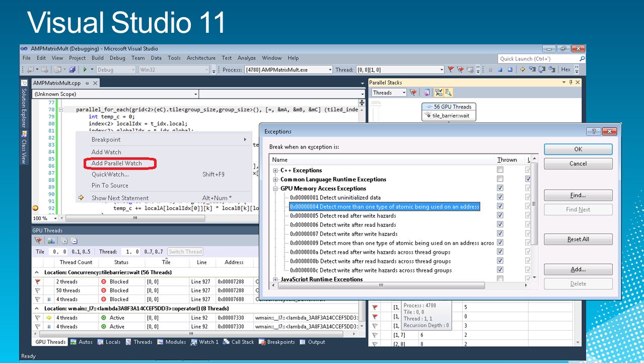Open the Architecture menu
Viewport: 644px width, 363px height.
pos(201,58)
